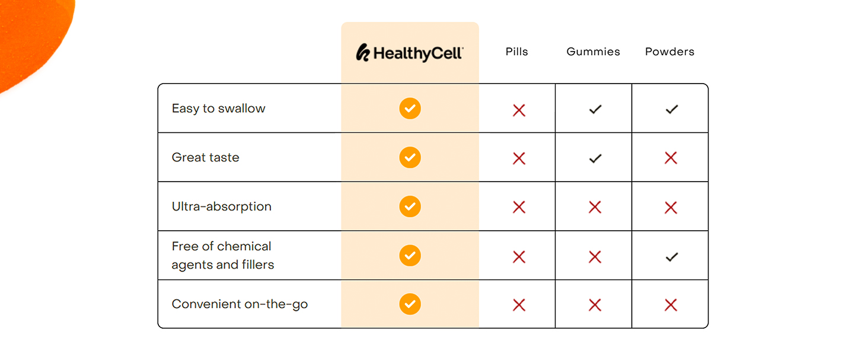
Task: Click the Powders Easy to swallow checkmark
Action: [671, 109]
